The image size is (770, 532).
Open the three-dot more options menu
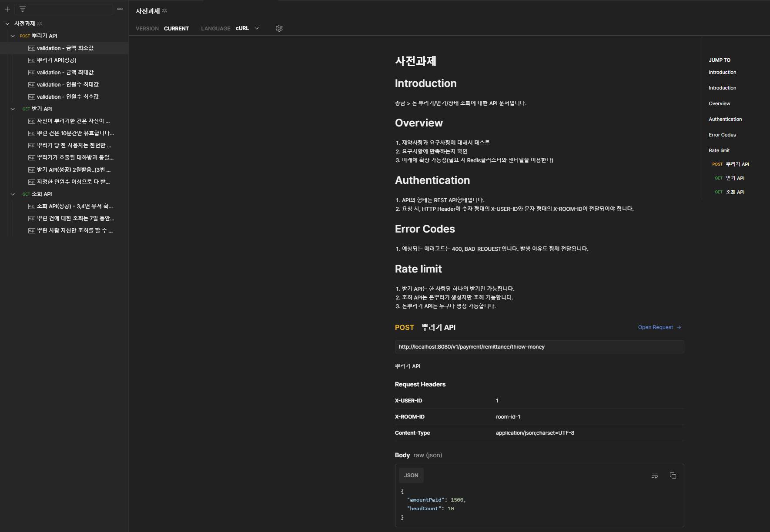pos(120,9)
